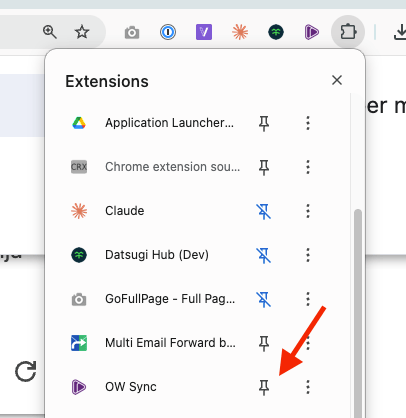Open more options menu for Claude

coord(308,211)
